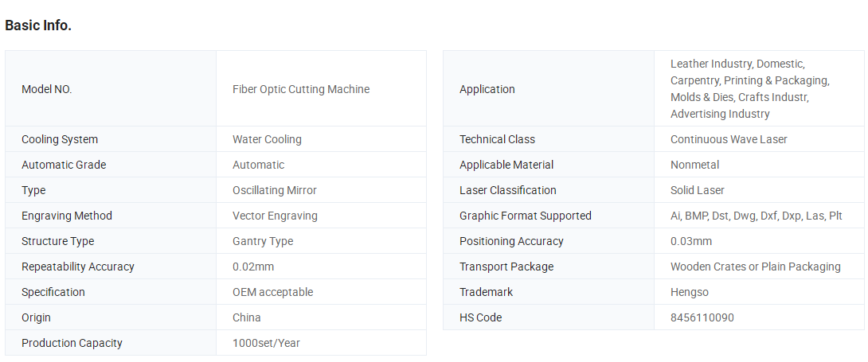Click the Fiber Optic Cutting Machine value
868x362 pixels.
301,89
